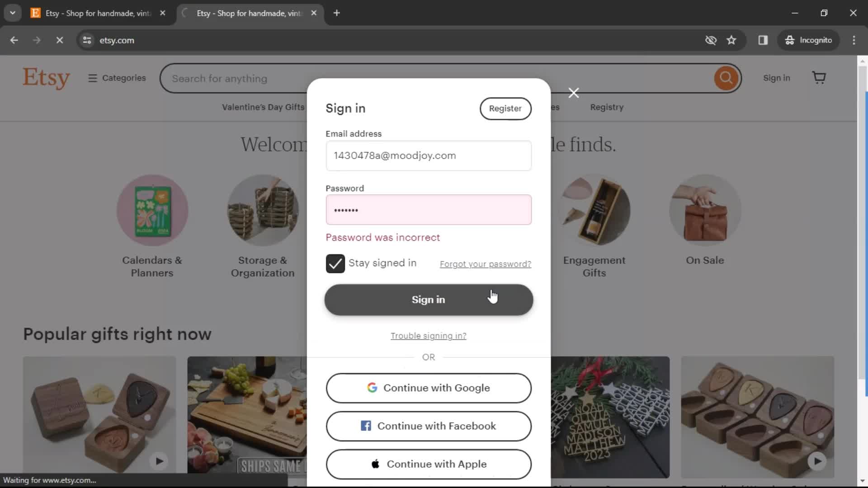Click the Etsy logo icon
Image resolution: width=868 pixels, height=488 pixels.
coord(47,78)
